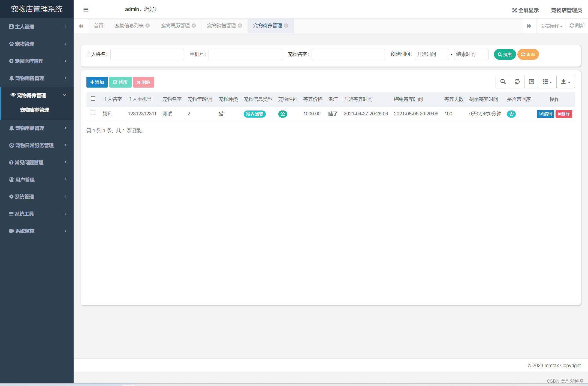Check the row checkbox for 梁凡

pyautogui.click(x=93, y=113)
